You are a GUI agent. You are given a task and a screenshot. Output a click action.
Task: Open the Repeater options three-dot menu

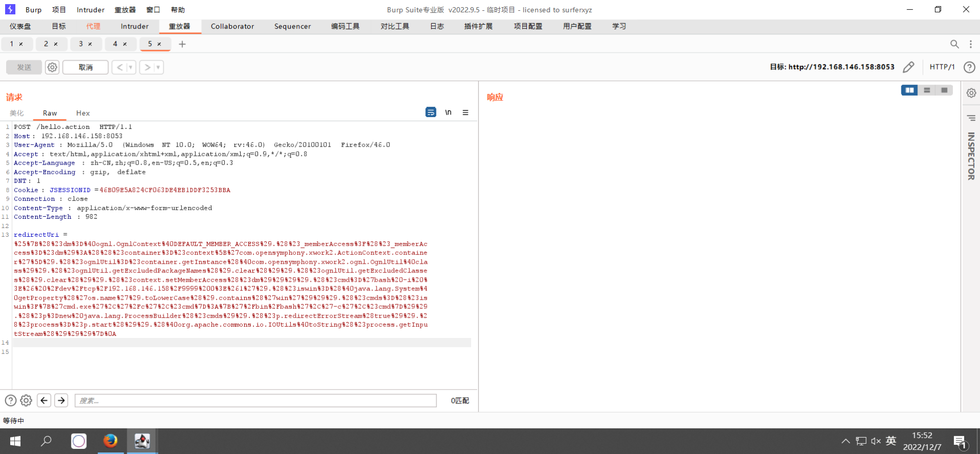971,44
